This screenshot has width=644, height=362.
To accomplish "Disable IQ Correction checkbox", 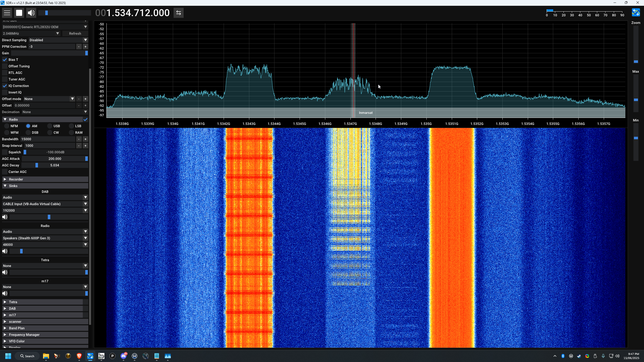I will (x=5, y=86).
